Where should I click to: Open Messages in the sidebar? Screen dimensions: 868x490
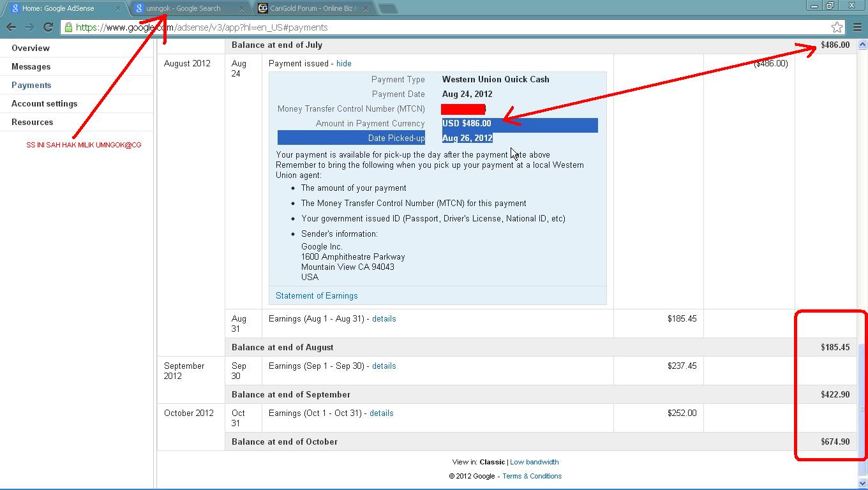[x=31, y=66]
